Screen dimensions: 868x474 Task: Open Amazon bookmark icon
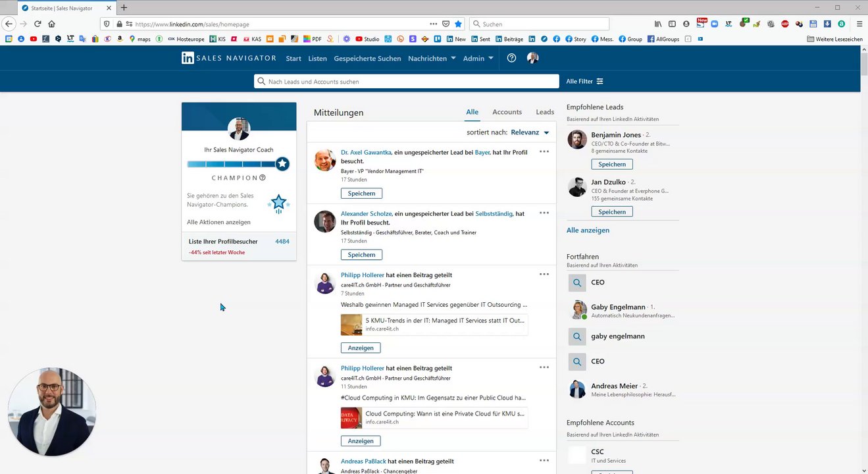coord(120,39)
